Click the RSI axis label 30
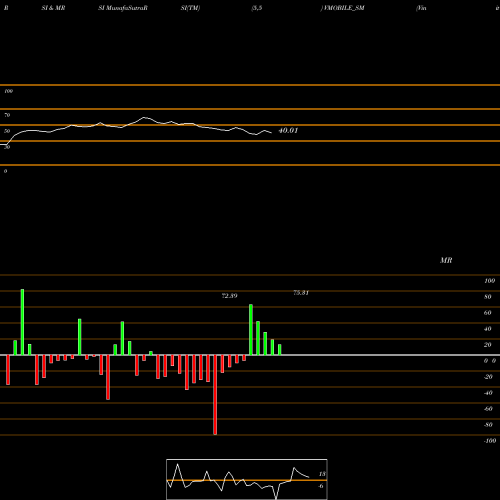The height and width of the screenshot is (500, 500). [7, 147]
